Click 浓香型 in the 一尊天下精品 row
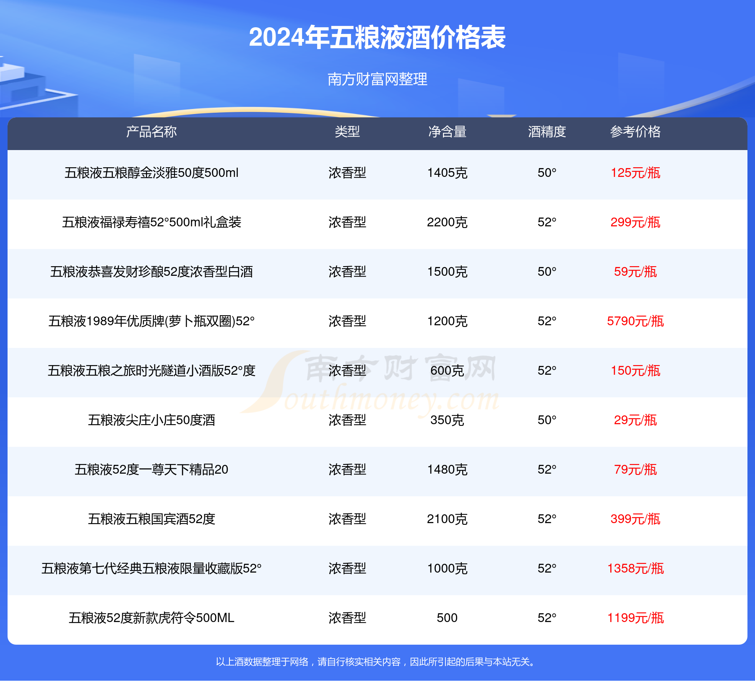Image resolution: width=755 pixels, height=700 pixels. point(347,469)
